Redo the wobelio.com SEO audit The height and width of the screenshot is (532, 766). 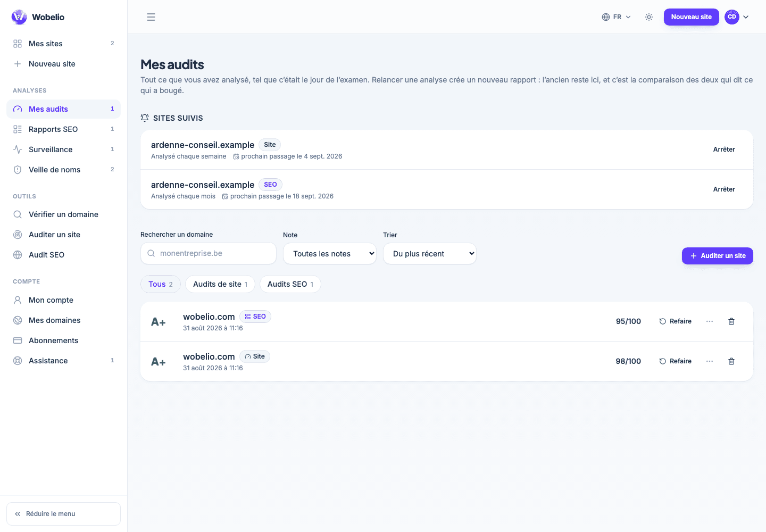676,321
